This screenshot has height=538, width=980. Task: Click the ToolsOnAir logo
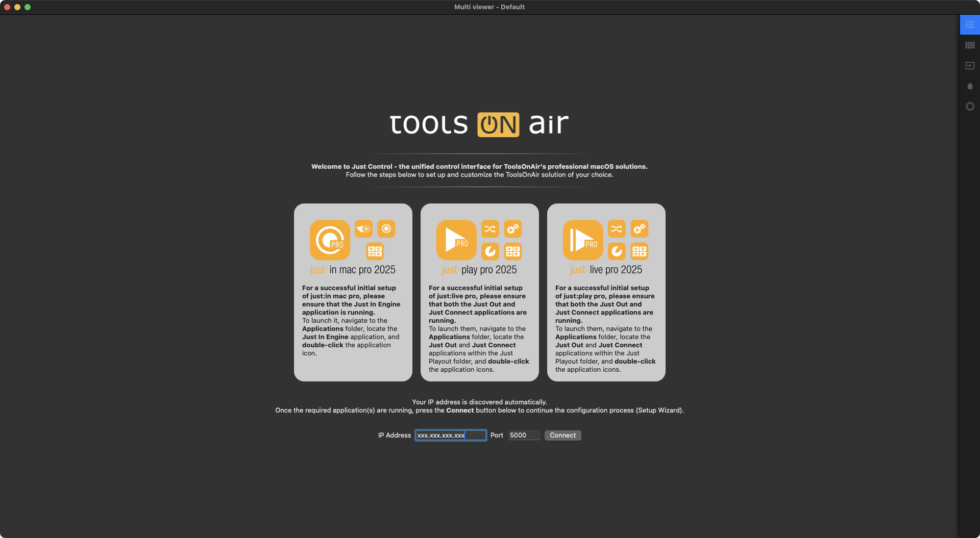coord(479,124)
